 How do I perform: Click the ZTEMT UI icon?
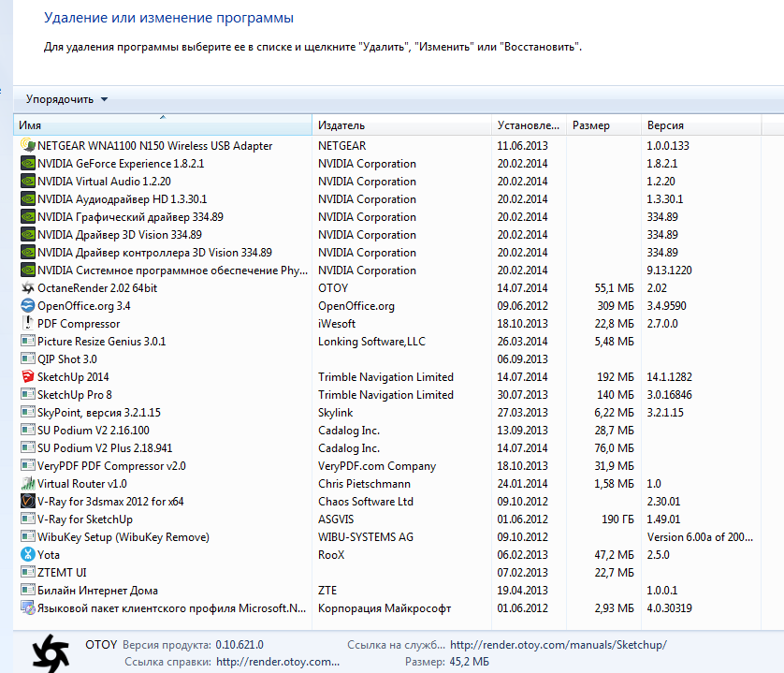coord(28,572)
